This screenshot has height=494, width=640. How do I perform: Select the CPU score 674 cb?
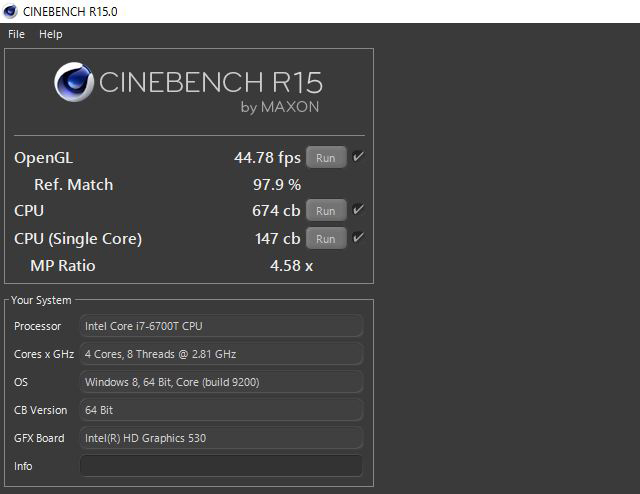pyautogui.click(x=276, y=211)
